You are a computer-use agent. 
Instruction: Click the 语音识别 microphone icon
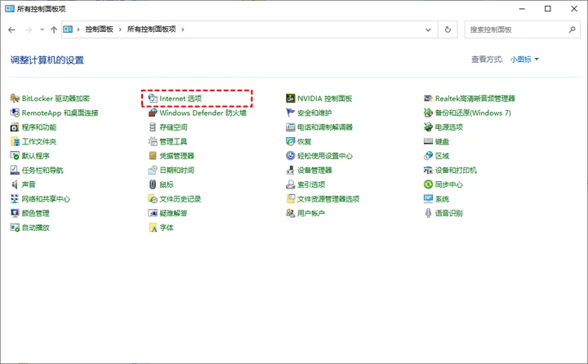click(428, 213)
